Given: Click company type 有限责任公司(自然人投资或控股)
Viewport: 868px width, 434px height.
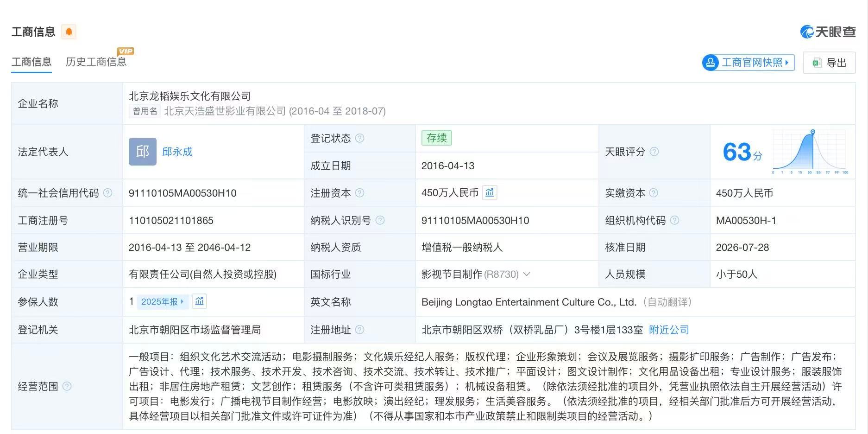Looking at the screenshot, I should (x=203, y=274).
